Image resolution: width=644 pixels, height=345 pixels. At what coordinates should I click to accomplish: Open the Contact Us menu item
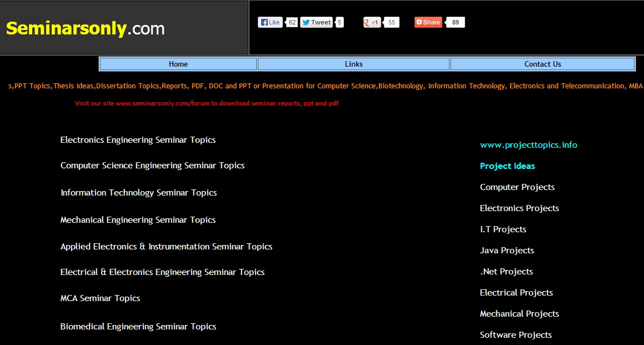tap(542, 64)
